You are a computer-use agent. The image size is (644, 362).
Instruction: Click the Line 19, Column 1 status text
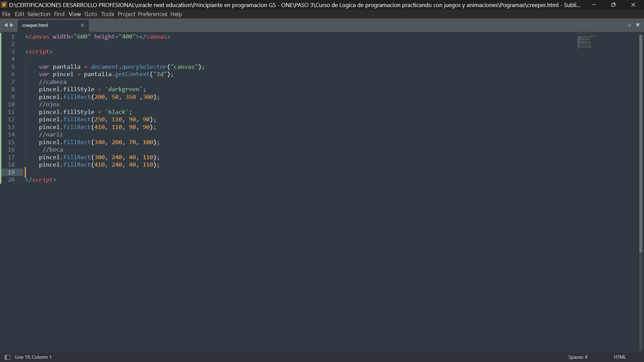pos(33,357)
